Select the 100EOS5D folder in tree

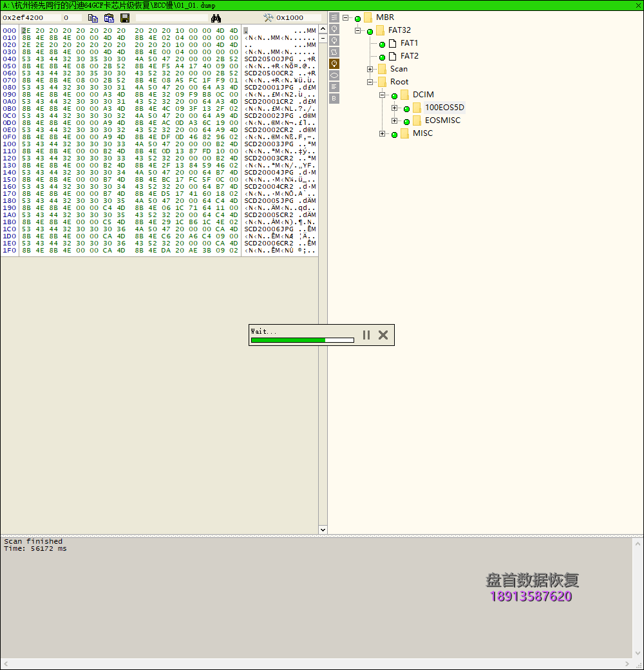[444, 107]
